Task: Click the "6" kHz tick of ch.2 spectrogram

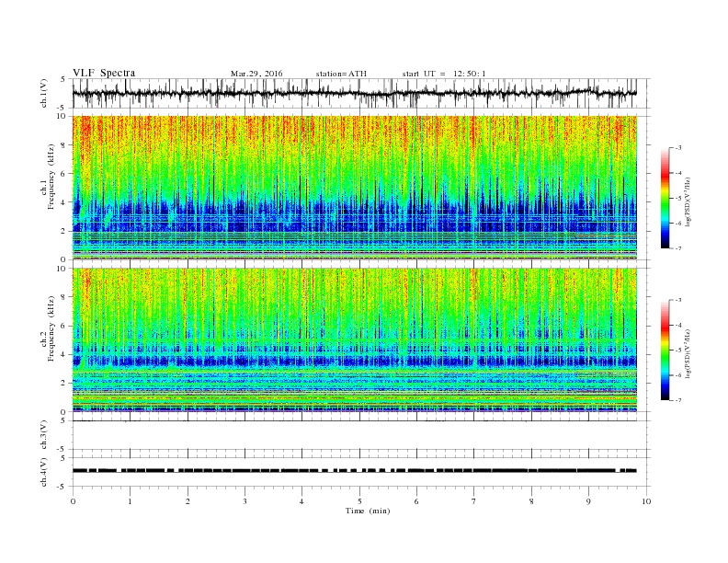Action: (63, 326)
